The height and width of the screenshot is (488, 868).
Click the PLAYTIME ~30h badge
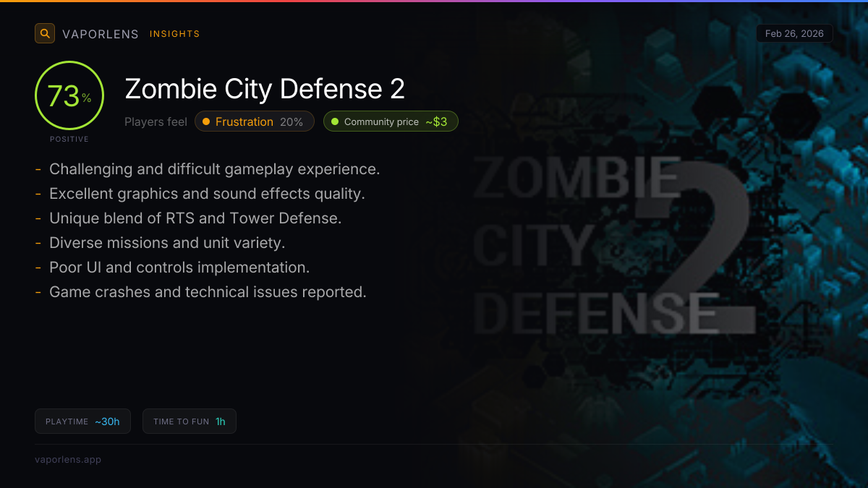tap(82, 421)
